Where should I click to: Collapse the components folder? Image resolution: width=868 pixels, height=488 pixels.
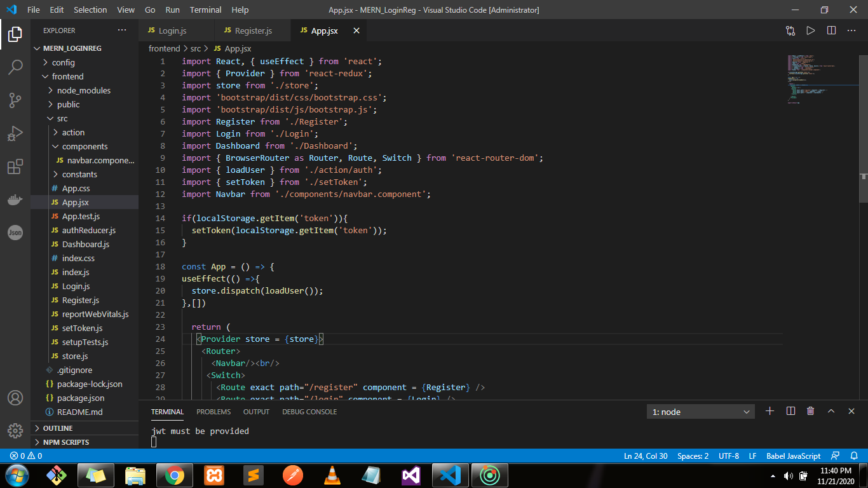[x=85, y=146]
